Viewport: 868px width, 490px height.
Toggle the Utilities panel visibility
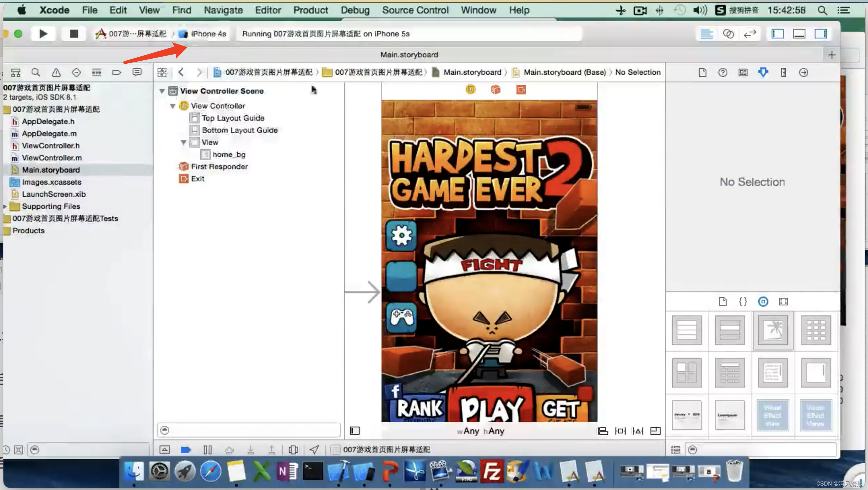pos(821,34)
